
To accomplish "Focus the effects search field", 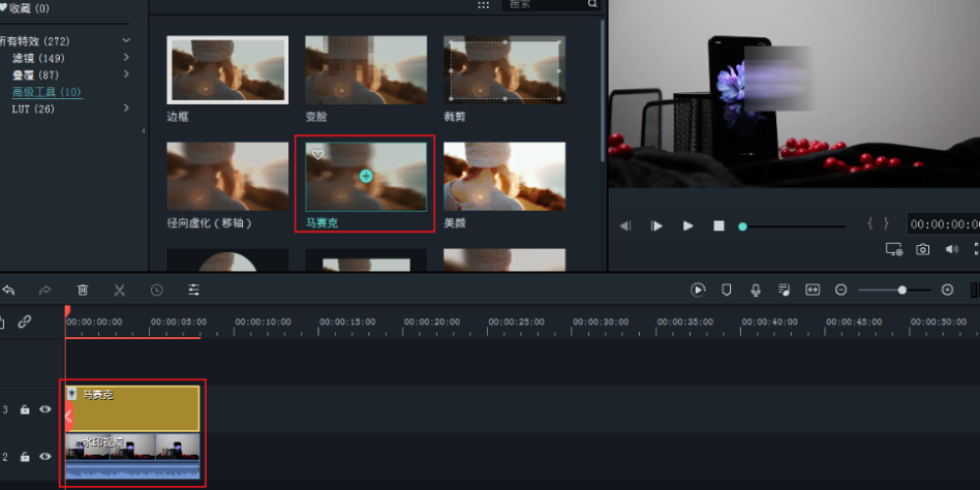I will coord(545,4).
